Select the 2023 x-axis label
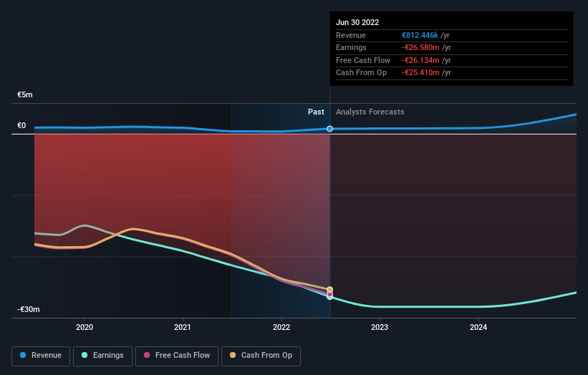Viewport: 588px width, 375px height. tap(380, 327)
